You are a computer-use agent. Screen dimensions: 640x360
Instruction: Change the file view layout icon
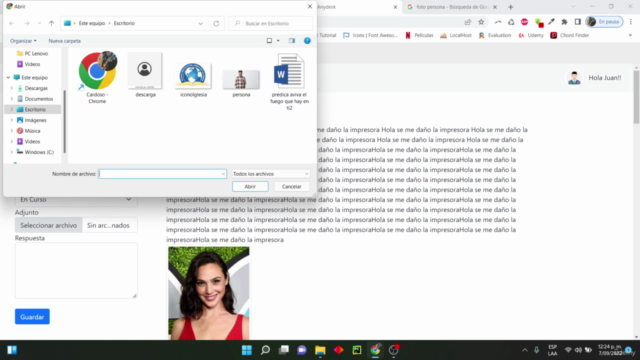(269, 41)
